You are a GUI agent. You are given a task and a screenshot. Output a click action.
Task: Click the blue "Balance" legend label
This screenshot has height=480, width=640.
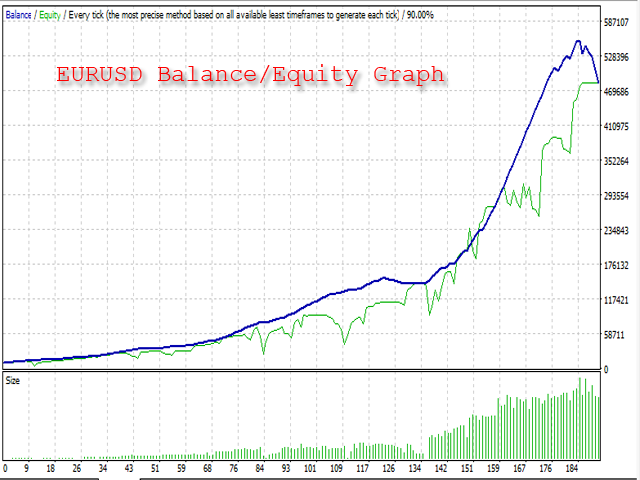coord(18,16)
